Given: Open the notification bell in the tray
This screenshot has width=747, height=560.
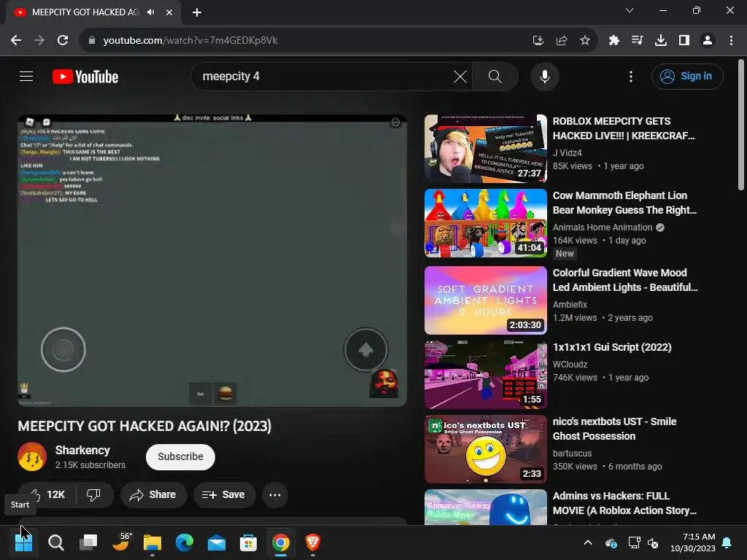Looking at the screenshot, I should pos(727,542).
